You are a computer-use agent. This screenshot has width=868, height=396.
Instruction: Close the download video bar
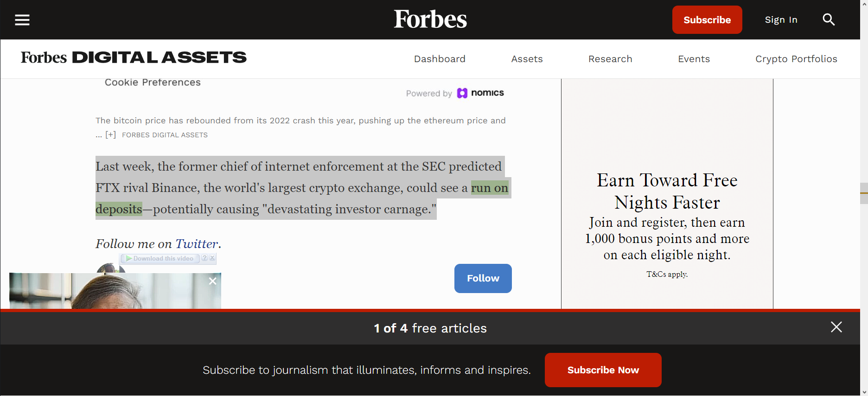point(212,258)
